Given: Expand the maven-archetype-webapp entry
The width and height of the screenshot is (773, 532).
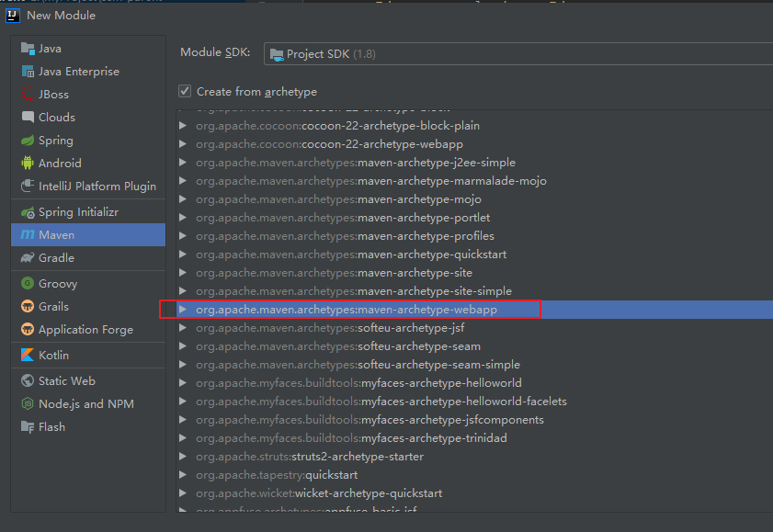Looking at the screenshot, I should [x=183, y=310].
